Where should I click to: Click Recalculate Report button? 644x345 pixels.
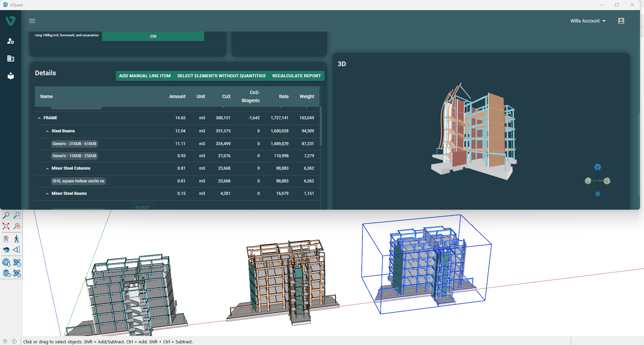[x=296, y=76]
